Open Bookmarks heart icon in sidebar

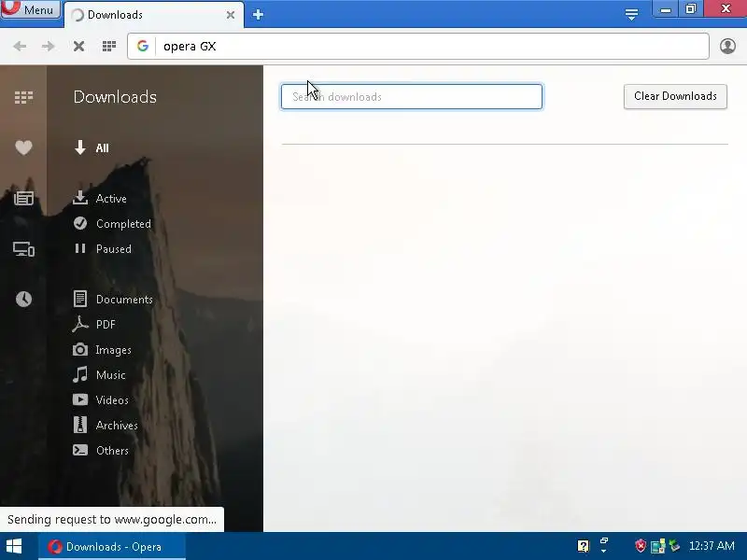pyautogui.click(x=23, y=147)
